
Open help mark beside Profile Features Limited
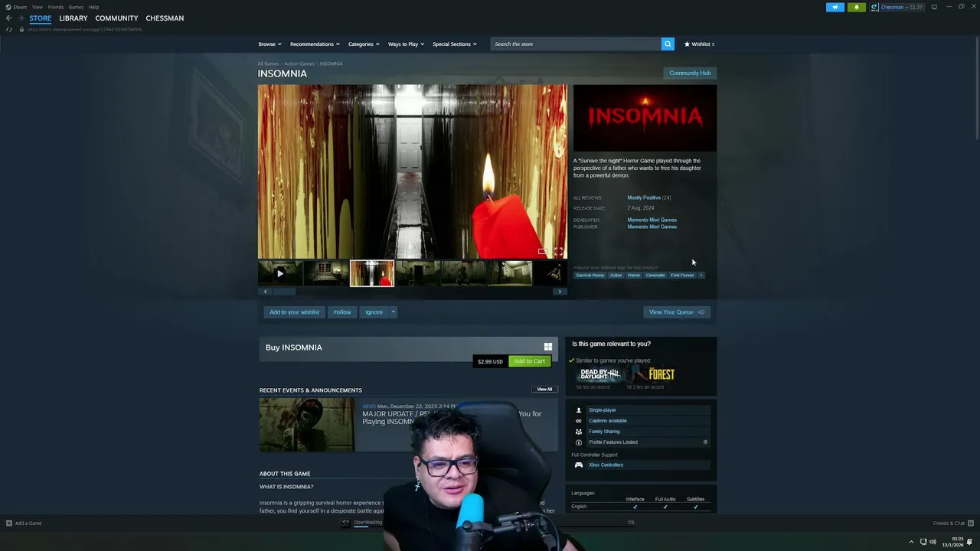click(x=705, y=442)
